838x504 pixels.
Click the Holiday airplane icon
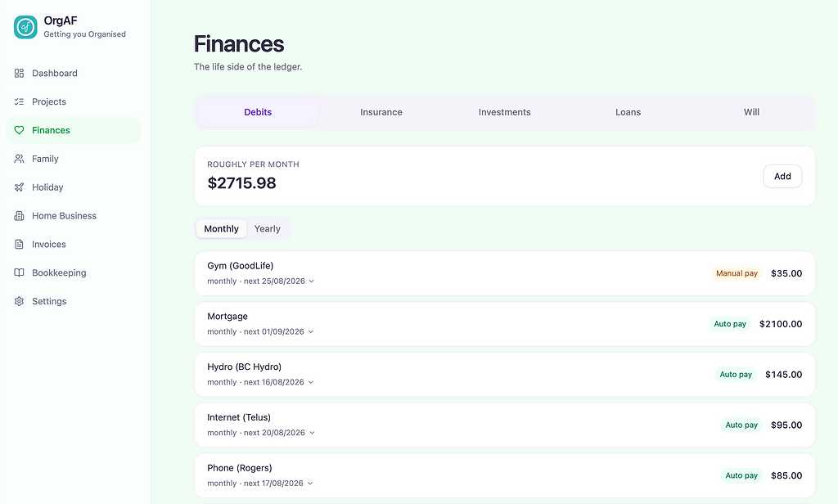[x=20, y=187]
